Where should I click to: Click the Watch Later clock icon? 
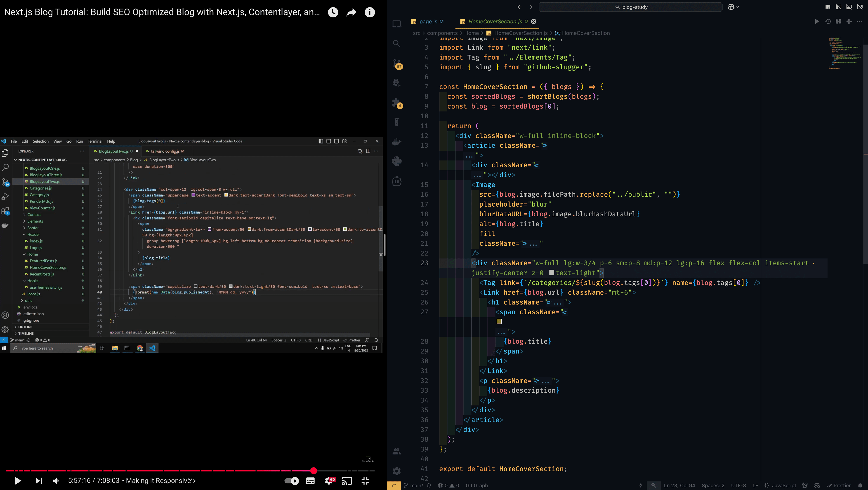click(333, 12)
